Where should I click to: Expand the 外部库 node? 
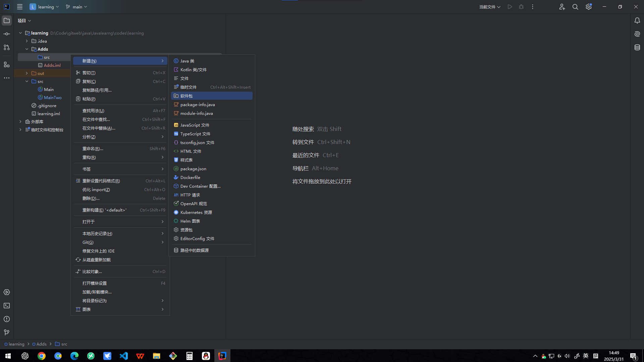[x=20, y=122]
